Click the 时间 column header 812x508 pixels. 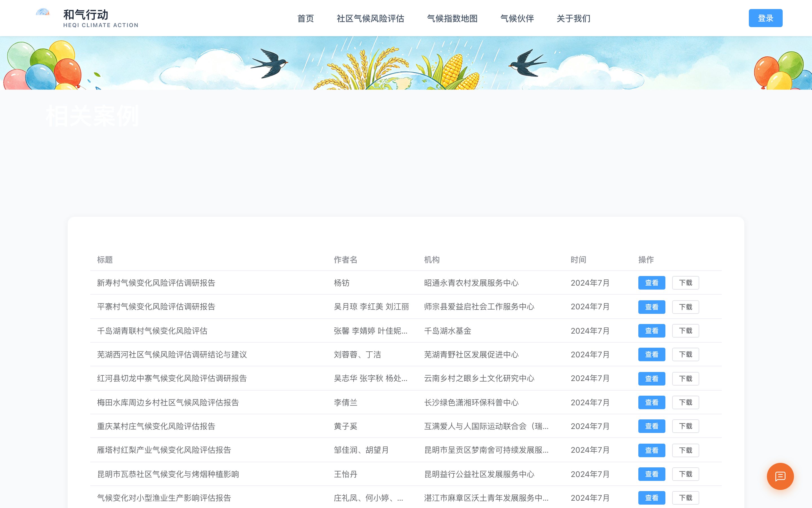click(x=579, y=260)
